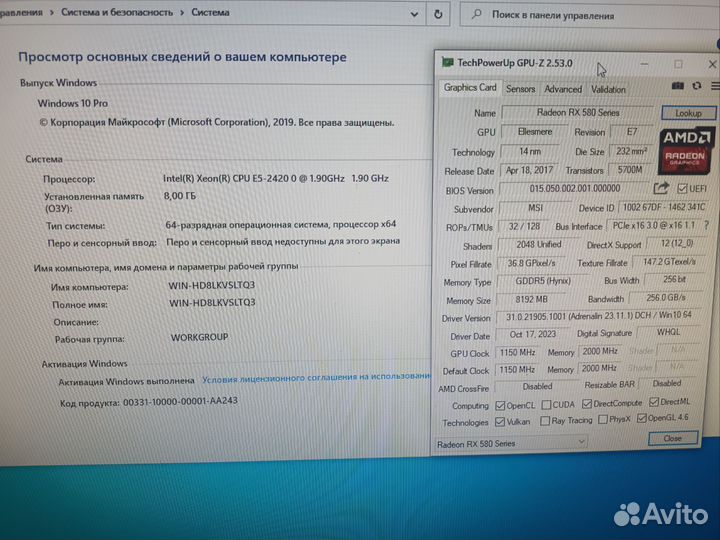Screen dimensions: 720x540
Task: Click the BIOS export share icon
Action: point(661,188)
